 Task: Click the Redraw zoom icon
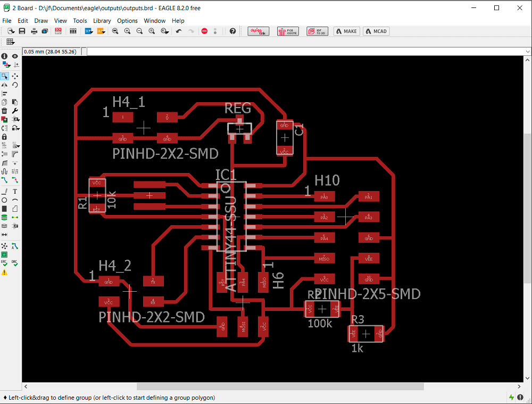coord(152,31)
